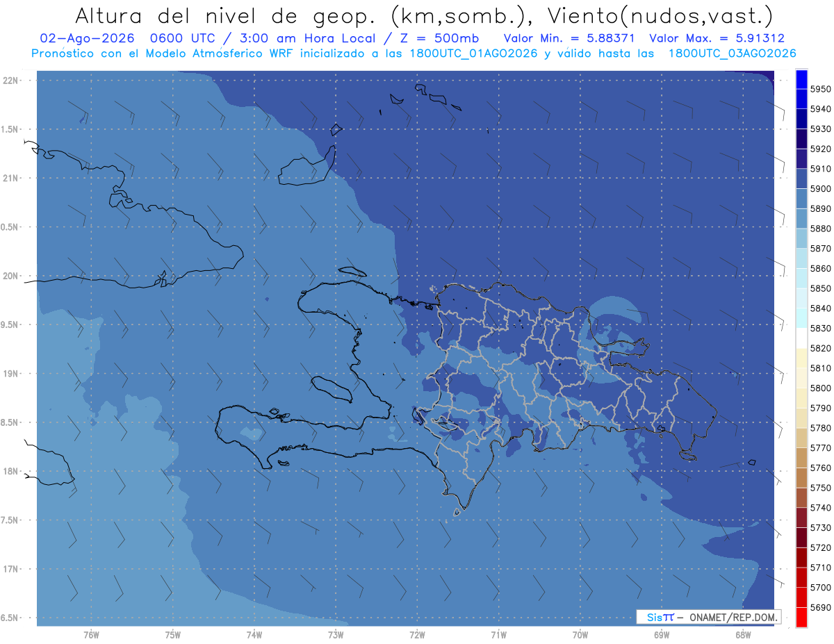Image resolution: width=834 pixels, height=644 pixels.
Task: Click the 5820 legend label
Action: [x=821, y=348]
